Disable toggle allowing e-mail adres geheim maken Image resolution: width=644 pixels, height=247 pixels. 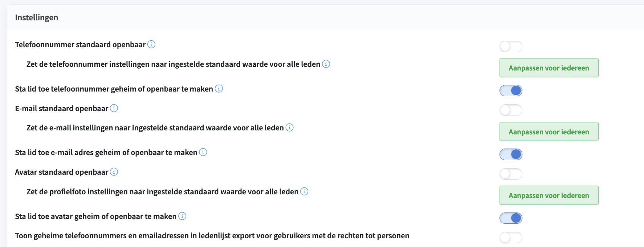click(x=511, y=154)
